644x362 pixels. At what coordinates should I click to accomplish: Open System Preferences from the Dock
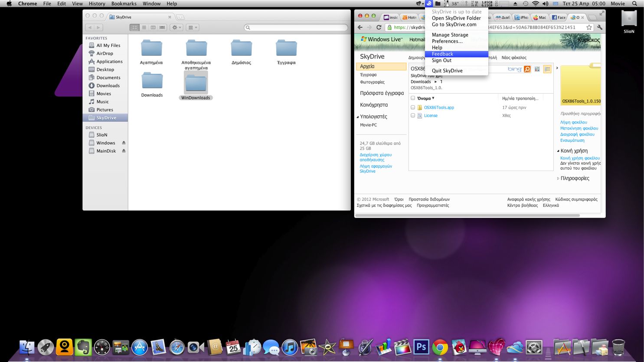[534, 347]
